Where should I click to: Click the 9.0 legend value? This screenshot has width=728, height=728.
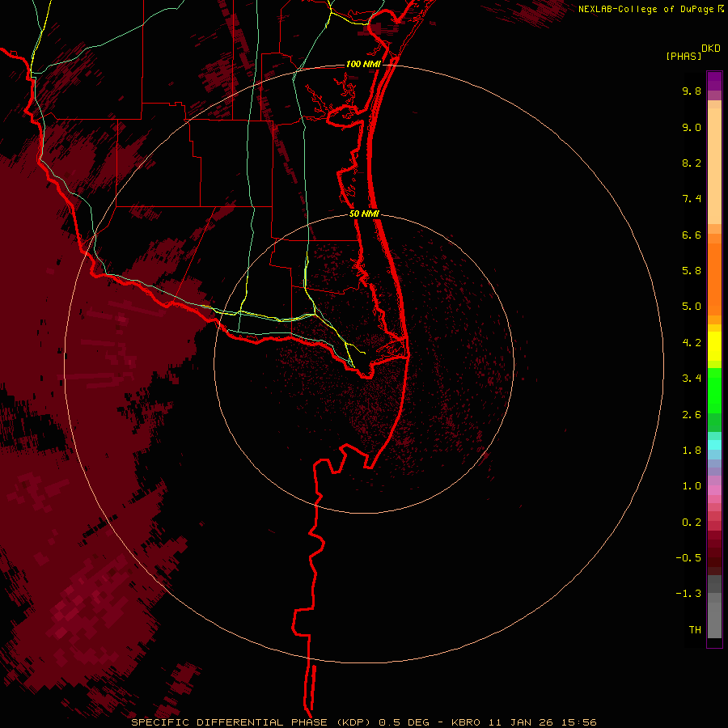692,128
